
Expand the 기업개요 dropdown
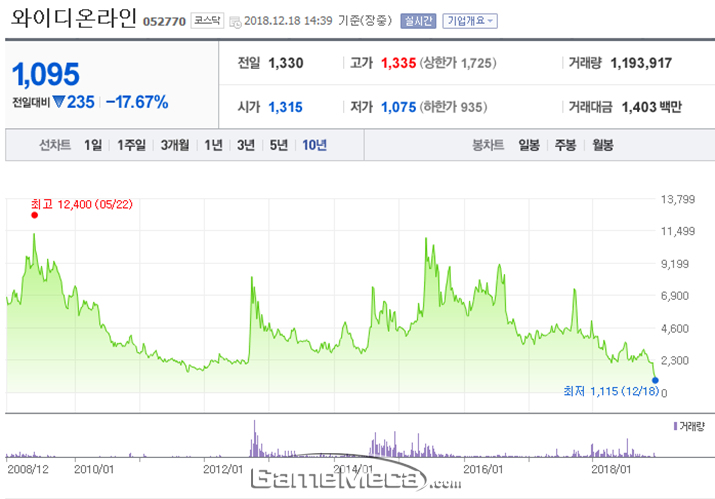[470, 21]
